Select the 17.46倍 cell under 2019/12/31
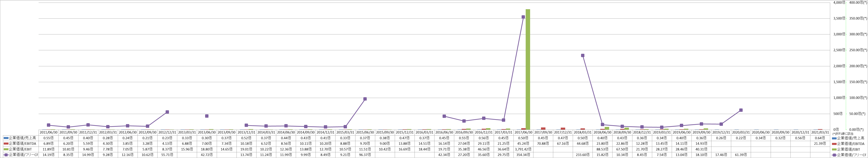 point(721,155)
